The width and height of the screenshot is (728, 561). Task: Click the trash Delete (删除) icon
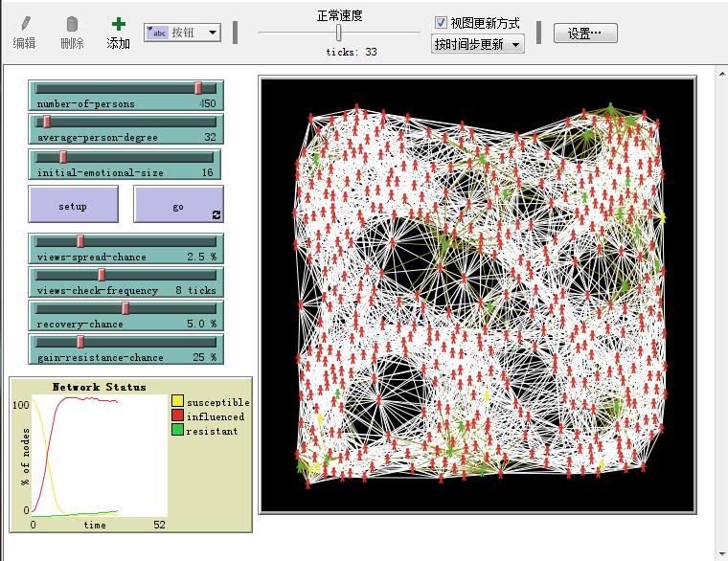[x=72, y=24]
